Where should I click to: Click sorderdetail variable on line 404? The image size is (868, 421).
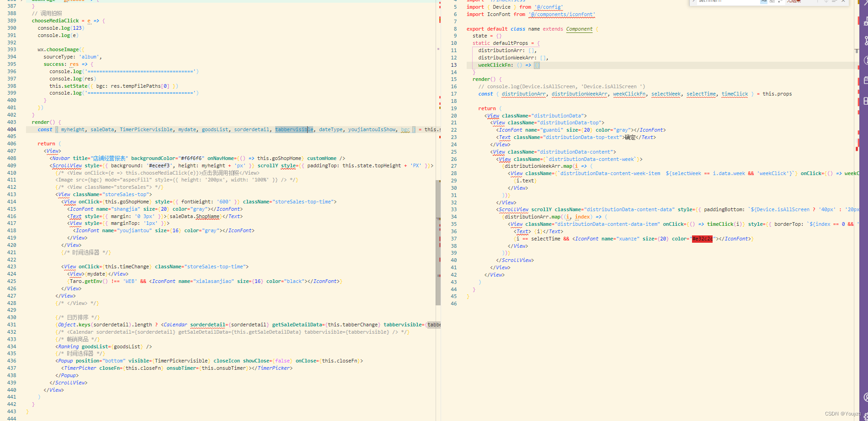[252, 130]
